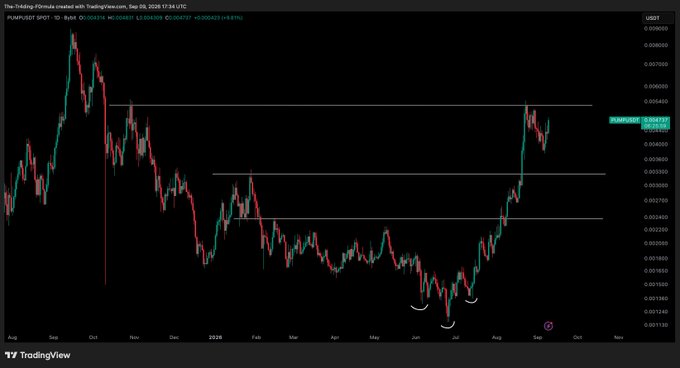Image resolution: width=680 pixels, height=368 pixels.
Task: Click the 0.003000 price axis label
Action: click(x=656, y=186)
